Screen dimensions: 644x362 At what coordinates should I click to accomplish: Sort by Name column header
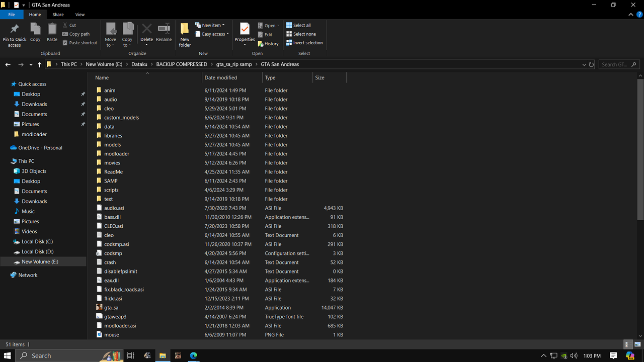147,77
